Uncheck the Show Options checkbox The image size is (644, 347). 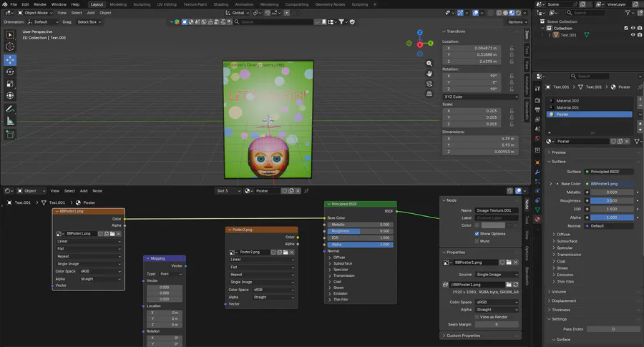[478, 233]
